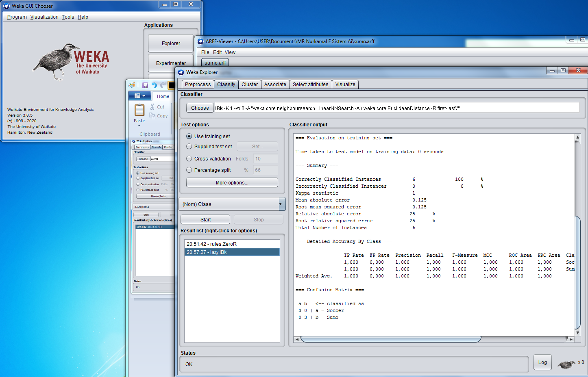This screenshot has height=377, width=588.
Task: Open the View menu in ARFF-Viewer
Action: click(x=230, y=52)
